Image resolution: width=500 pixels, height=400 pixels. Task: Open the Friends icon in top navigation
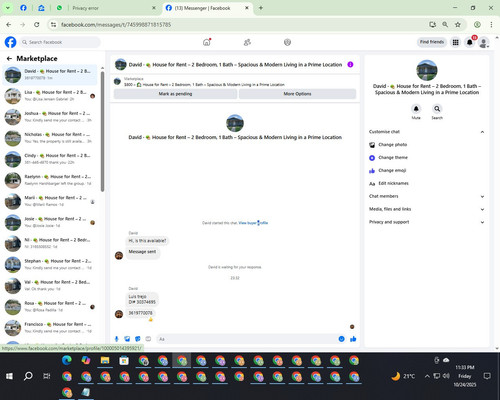click(247, 42)
